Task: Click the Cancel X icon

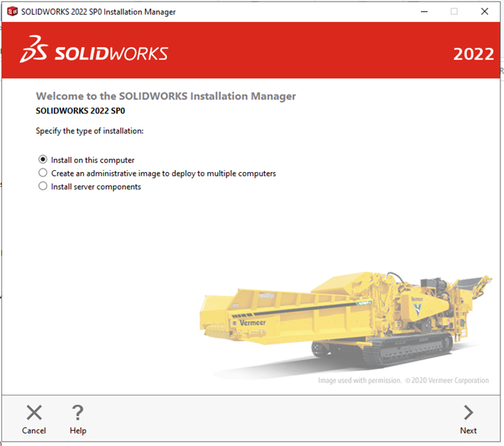Action: point(34,413)
